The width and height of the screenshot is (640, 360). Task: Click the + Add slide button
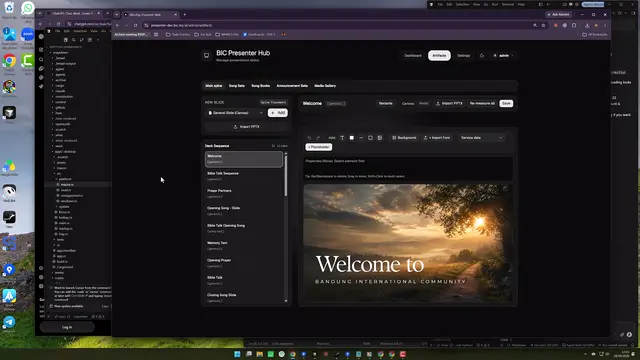coord(278,113)
